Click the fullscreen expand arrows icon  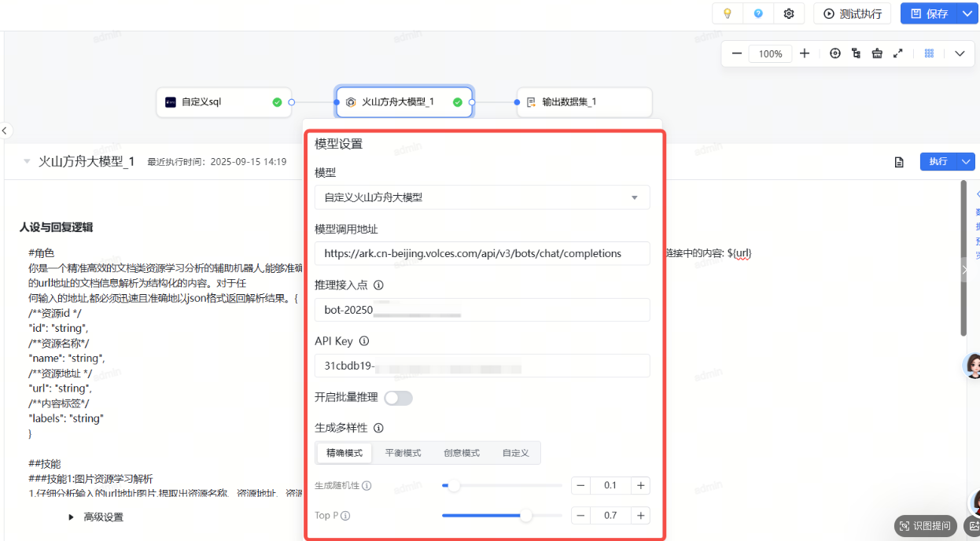(897, 53)
